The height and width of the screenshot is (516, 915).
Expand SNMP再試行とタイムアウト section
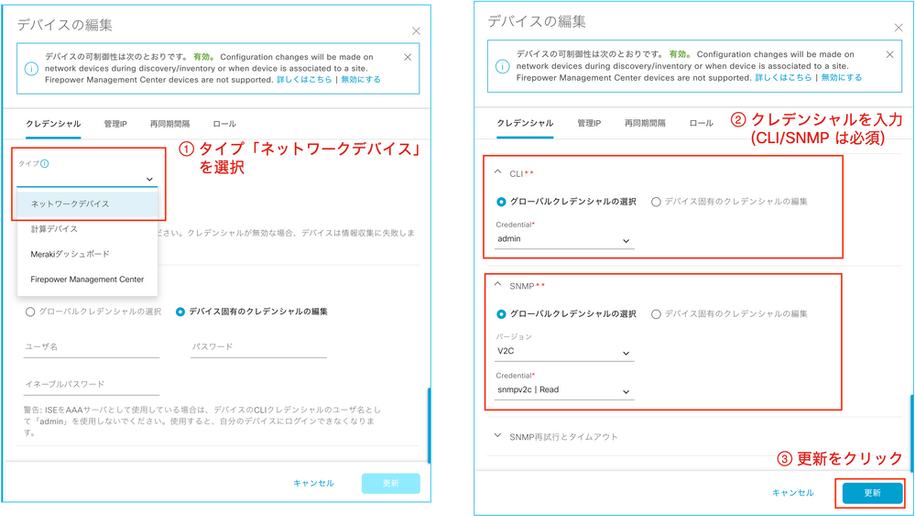tap(498, 435)
